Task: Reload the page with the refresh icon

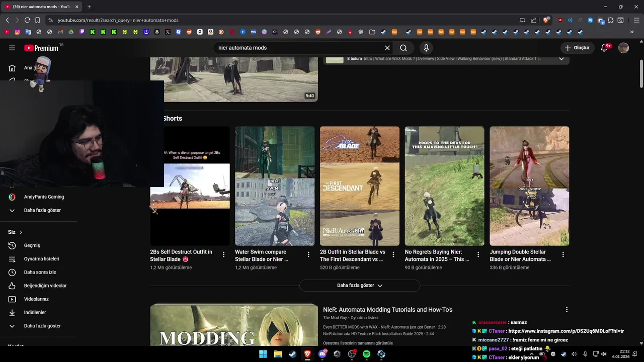Action: [x=27, y=20]
